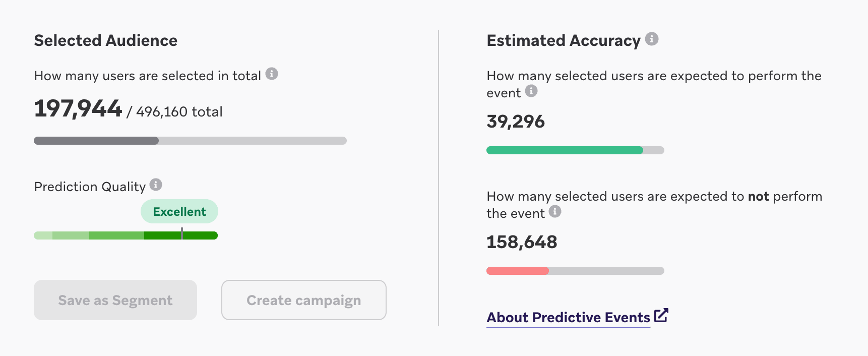
Task: Click the red not-perform progress bar
Action: [575, 271]
